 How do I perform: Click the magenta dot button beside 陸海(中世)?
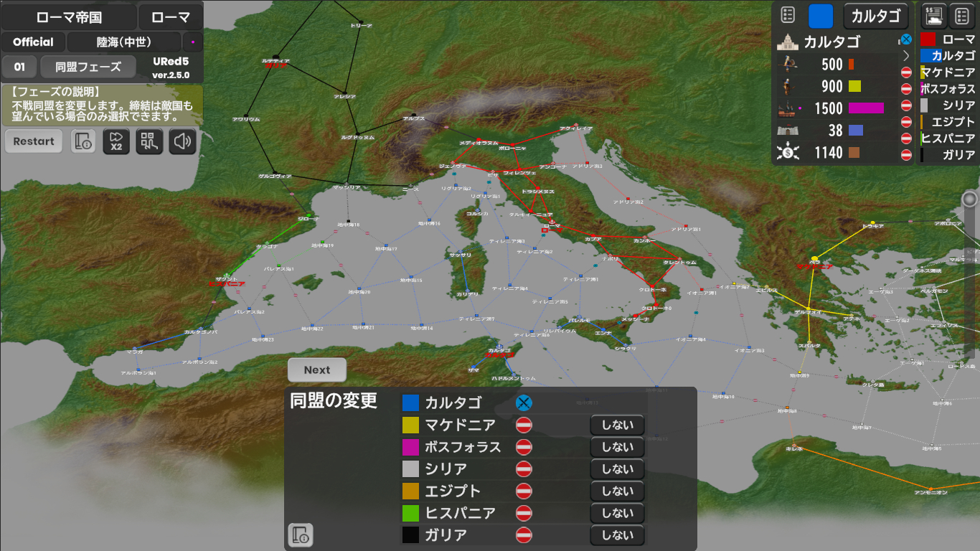[192, 42]
